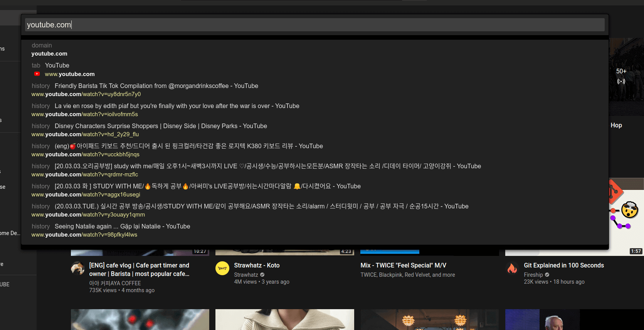This screenshot has height=330, width=644.
Task: Open the ioilvofmm5s watch URL
Action: click(85, 114)
